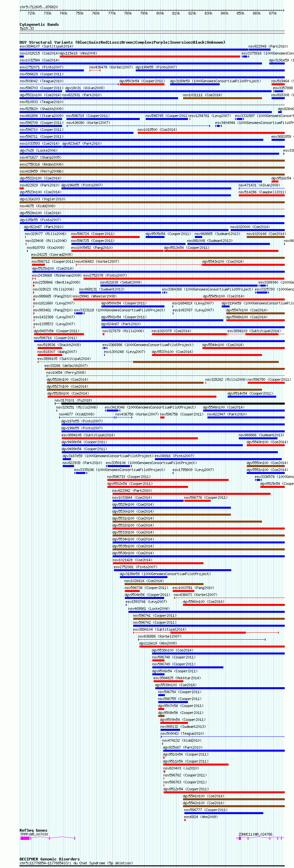Click nsv822942 (Park2010) label
Image resolution: width=294 pixels, height=868 pixels.
[x=132, y=491]
